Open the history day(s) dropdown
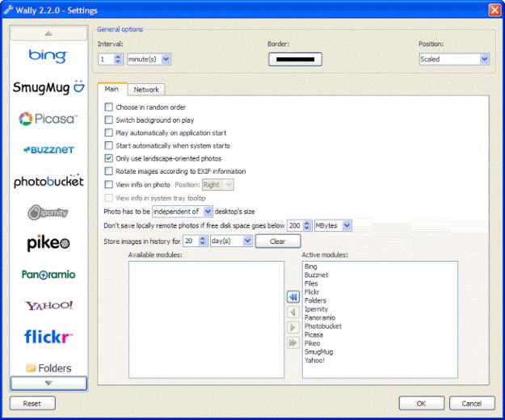The width and height of the screenshot is (505, 420). 231,241
